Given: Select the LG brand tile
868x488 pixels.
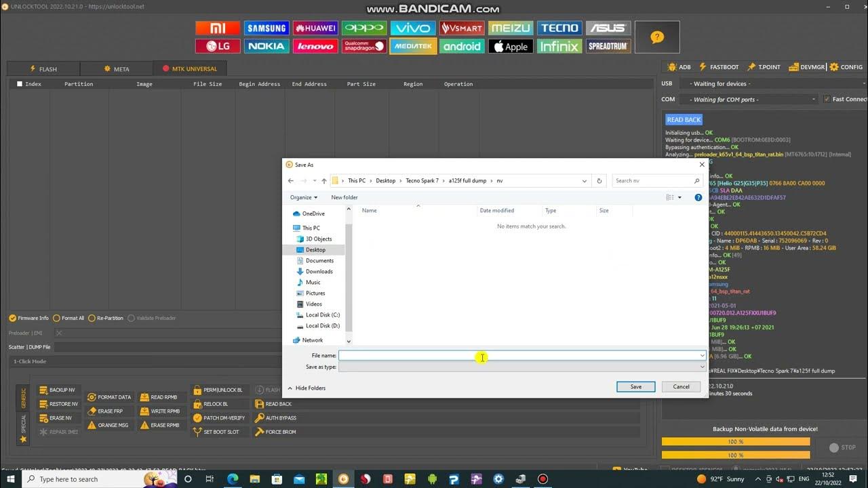Looking at the screenshot, I should pyautogui.click(x=218, y=46).
